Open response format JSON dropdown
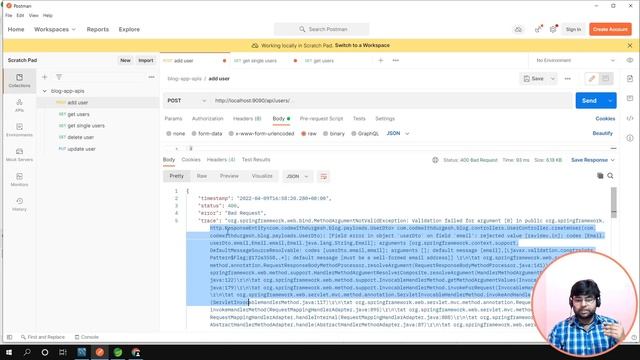This screenshot has width=640, height=360. (x=297, y=176)
